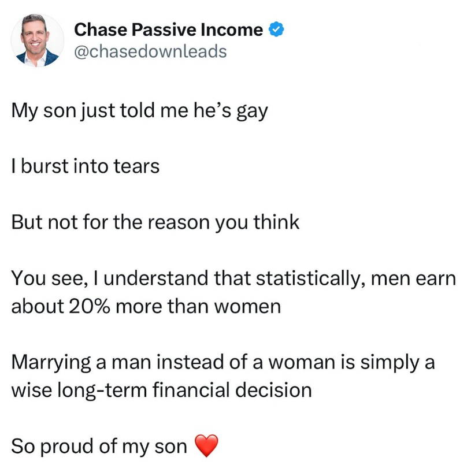Image resolution: width=471 pixels, height=476 pixels.
Task: Open the profile avatar photo
Action: click(38, 40)
